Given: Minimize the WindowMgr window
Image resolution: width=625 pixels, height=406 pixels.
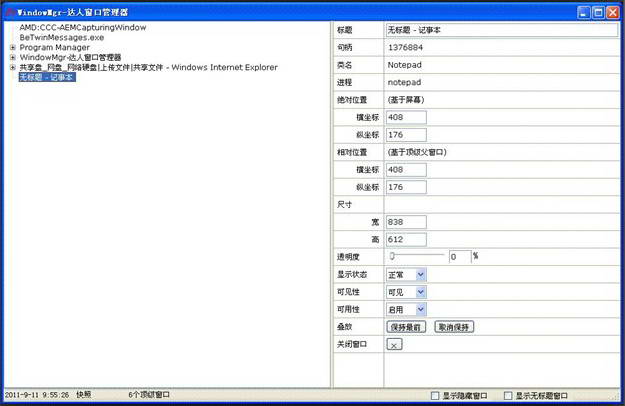Looking at the screenshot, I should (584, 13).
